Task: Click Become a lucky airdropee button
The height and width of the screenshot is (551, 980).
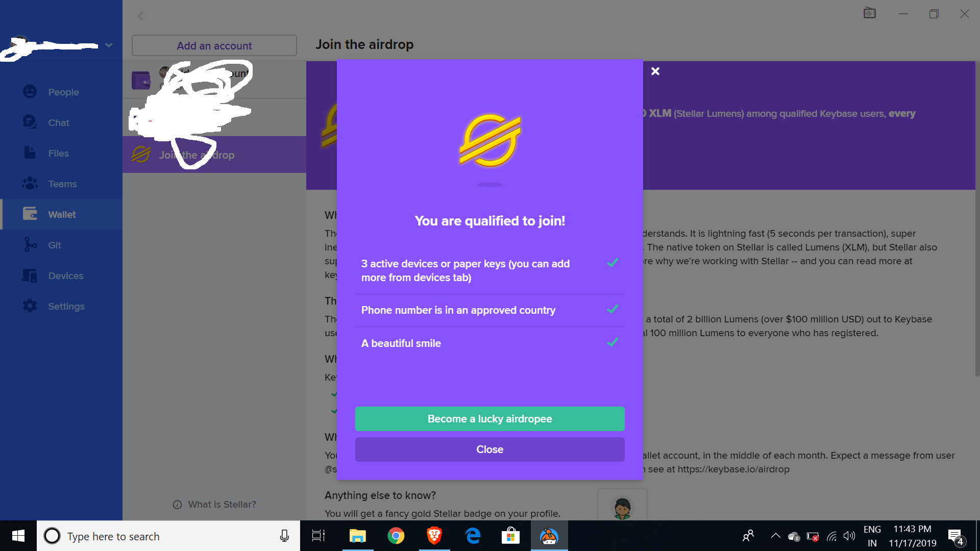Action: [489, 419]
